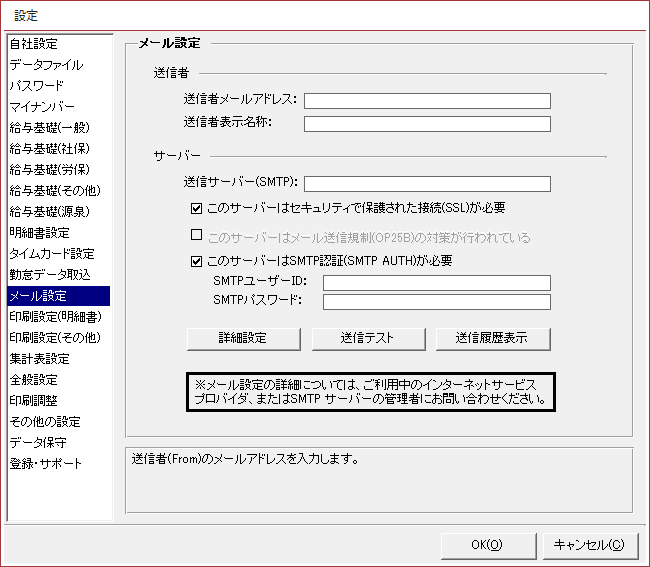Select タイムカード設定 from the list

point(52,254)
